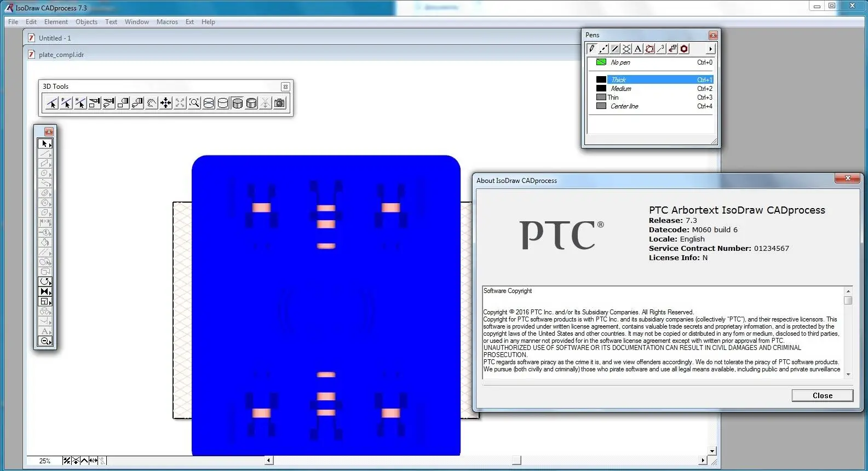Image resolution: width=868 pixels, height=471 pixels.
Task: Close the 3D Tools palette
Action: [x=285, y=87]
